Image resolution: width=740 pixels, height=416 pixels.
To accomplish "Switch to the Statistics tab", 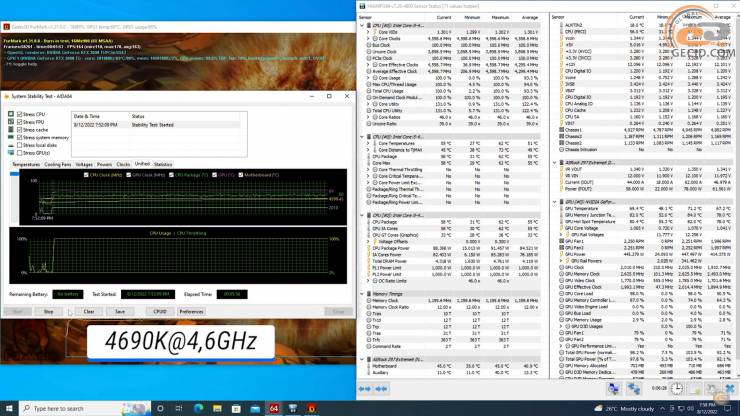I will pyautogui.click(x=163, y=164).
